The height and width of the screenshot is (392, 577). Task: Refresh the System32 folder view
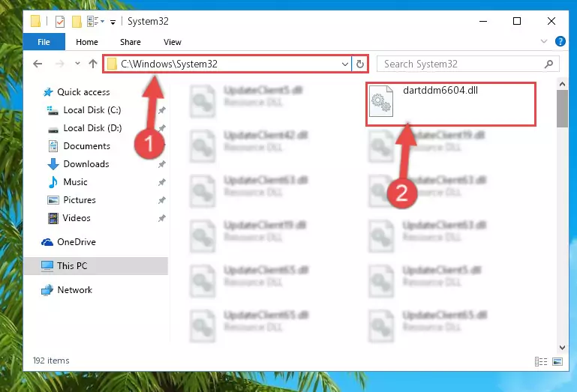click(x=360, y=64)
